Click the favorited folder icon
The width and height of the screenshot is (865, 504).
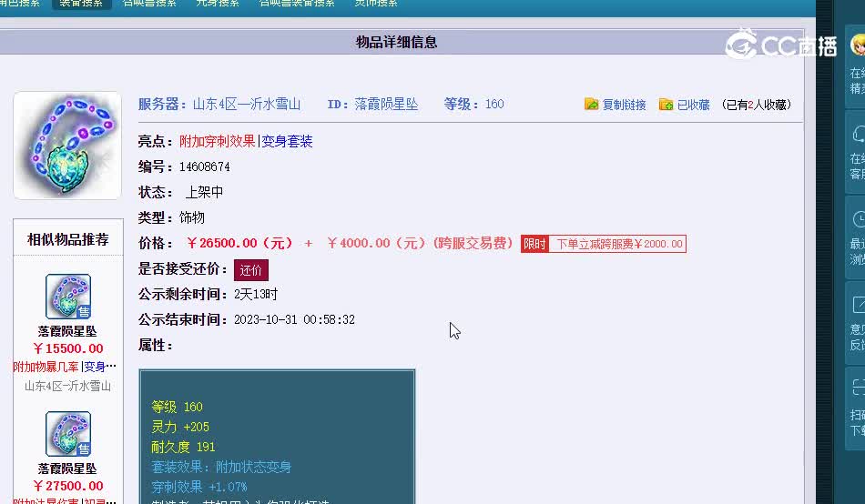click(666, 104)
